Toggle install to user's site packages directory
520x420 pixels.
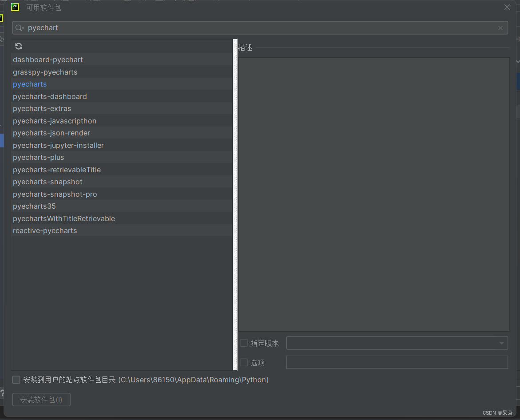(16, 380)
